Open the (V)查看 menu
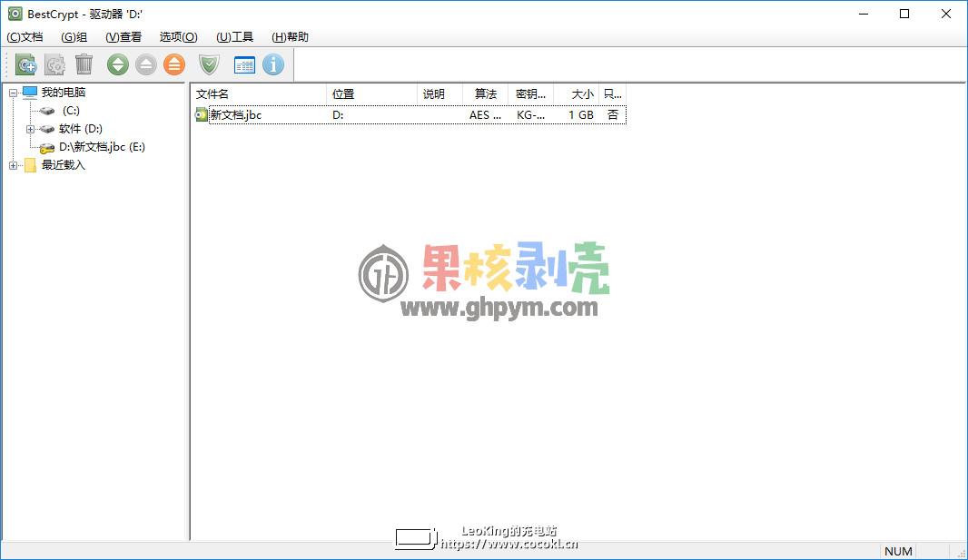The image size is (968, 560). [123, 37]
